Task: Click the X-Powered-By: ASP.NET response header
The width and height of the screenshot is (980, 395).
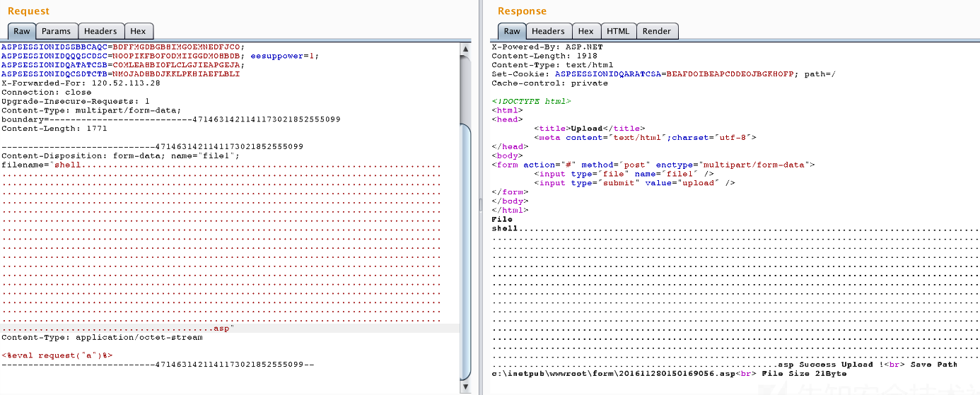Action: pos(547,47)
